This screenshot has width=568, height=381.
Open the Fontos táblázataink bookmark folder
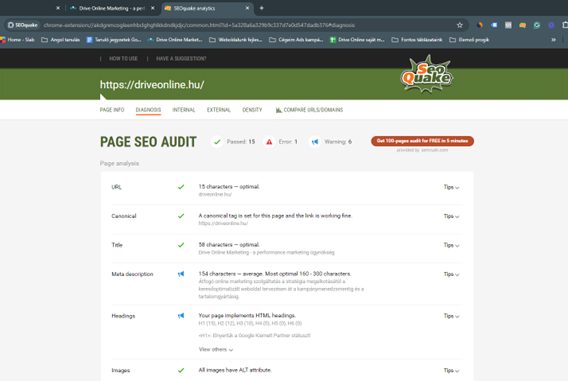click(417, 40)
